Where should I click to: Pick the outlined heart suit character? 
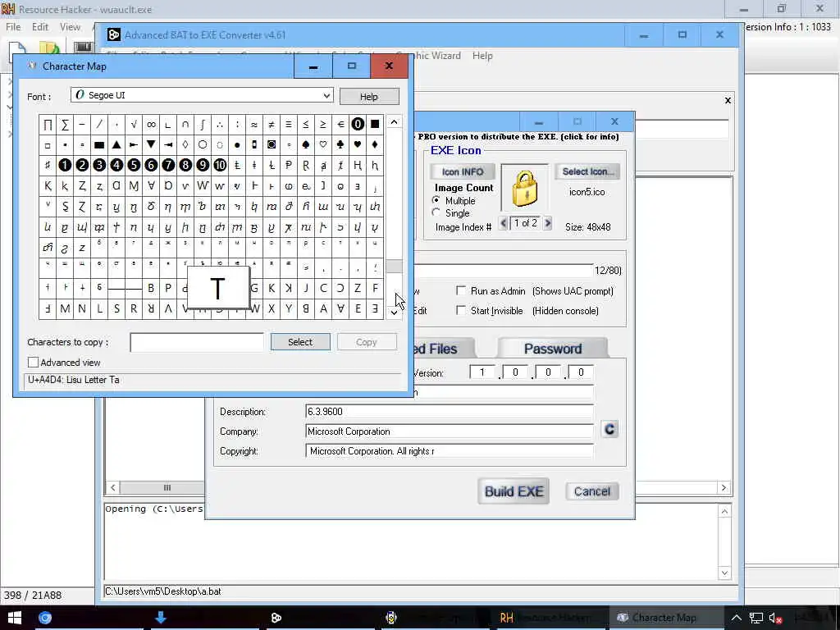pyautogui.click(x=323, y=144)
